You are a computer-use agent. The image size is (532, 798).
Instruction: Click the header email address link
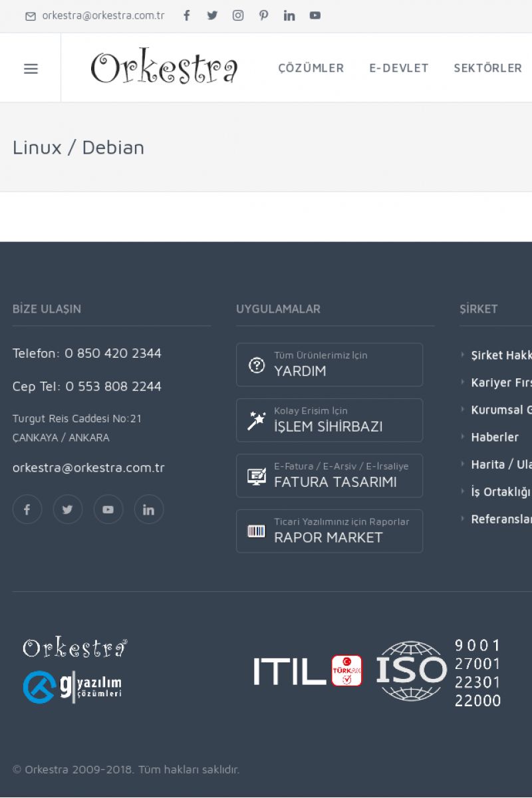click(x=103, y=15)
